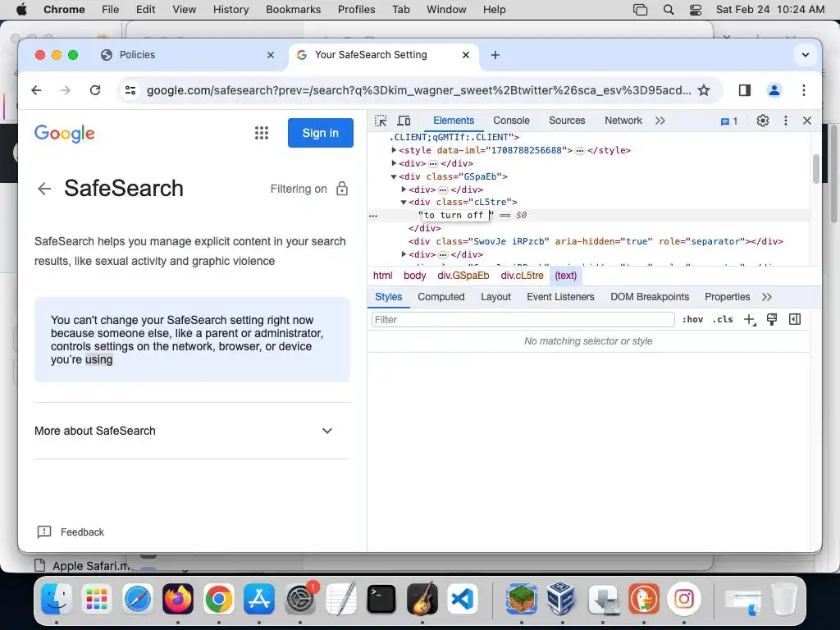This screenshot has width=840, height=630.
Task: Select div.GSpaEb in the breadcrumb
Action: coord(463,276)
